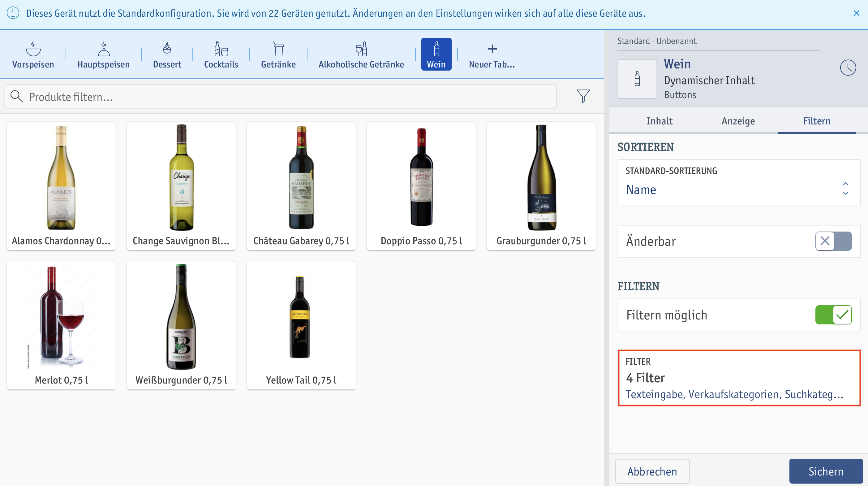Click the Abbrechen button
This screenshot has height=486, width=868.
point(652,471)
